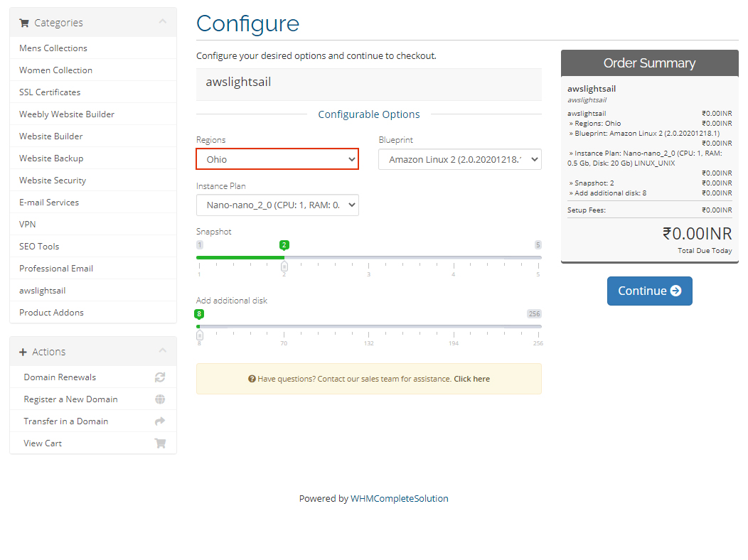748x560 pixels.
Task: Click the Snapshot slider handle at value 2
Action: pos(284,266)
